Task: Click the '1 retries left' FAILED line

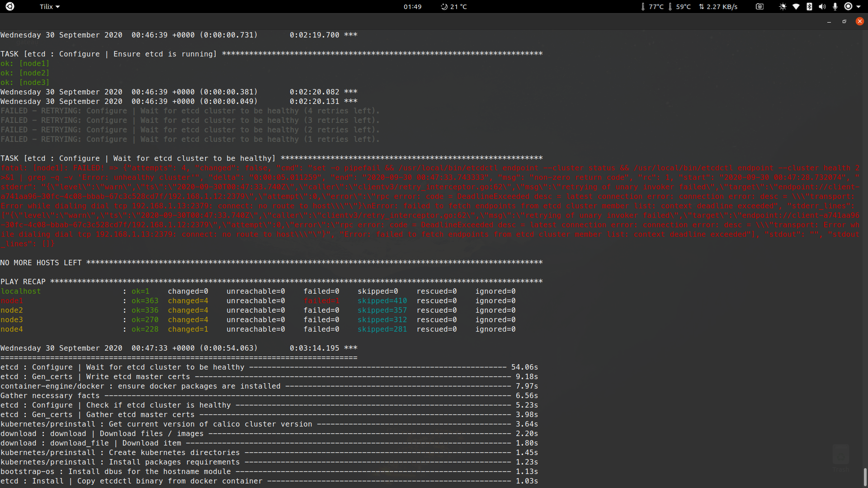Action: (190, 139)
